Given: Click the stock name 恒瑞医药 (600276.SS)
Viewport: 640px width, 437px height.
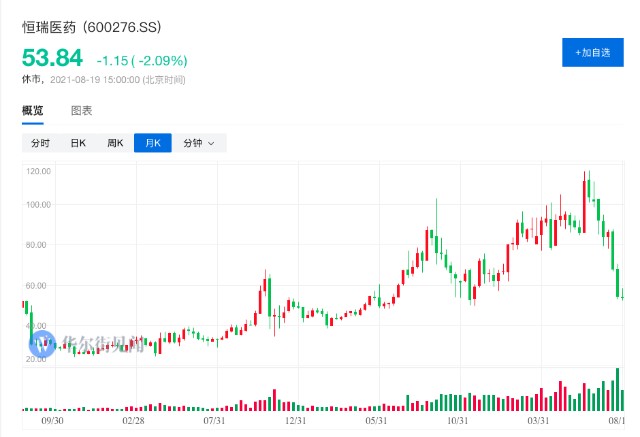Looking at the screenshot, I should (x=91, y=27).
